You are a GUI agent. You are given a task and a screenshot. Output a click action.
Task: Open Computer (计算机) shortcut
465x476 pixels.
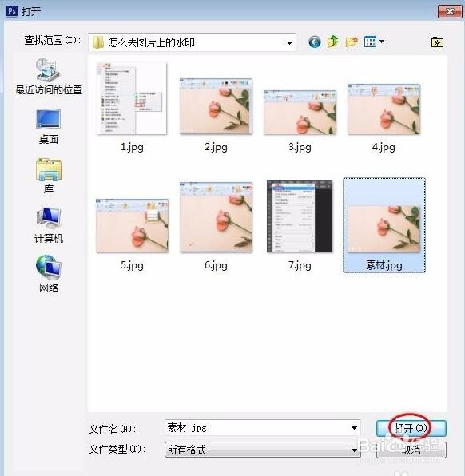pos(49,225)
